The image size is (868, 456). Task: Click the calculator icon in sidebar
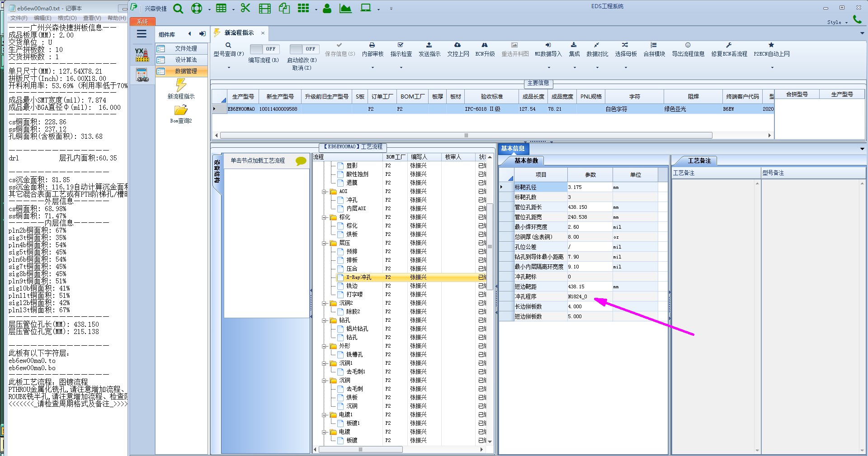point(142,75)
